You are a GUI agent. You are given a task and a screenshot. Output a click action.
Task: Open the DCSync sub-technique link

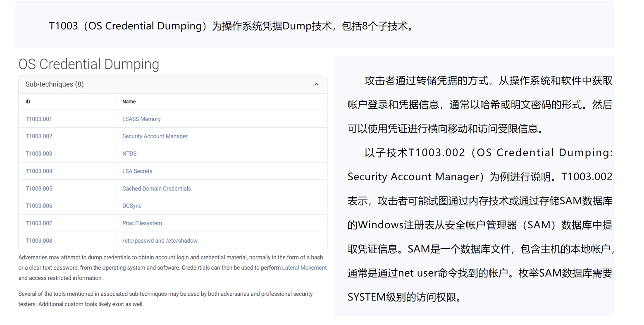132,206
